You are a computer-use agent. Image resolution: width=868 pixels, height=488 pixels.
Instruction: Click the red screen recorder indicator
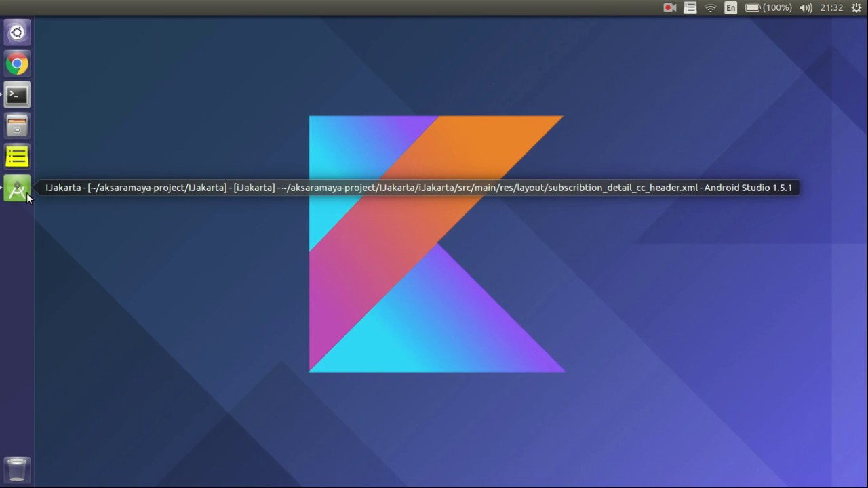670,8
